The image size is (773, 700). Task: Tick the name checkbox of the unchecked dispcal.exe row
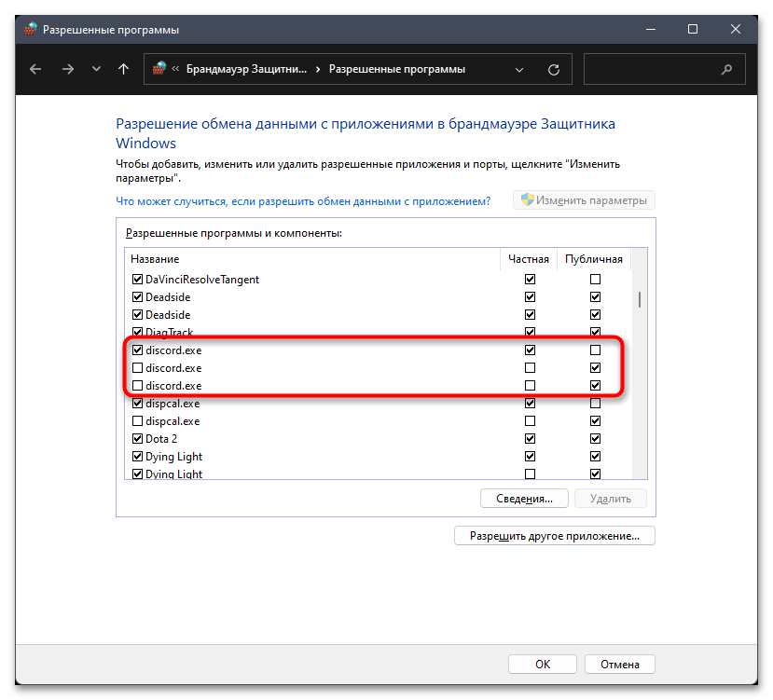coord(138,421)
